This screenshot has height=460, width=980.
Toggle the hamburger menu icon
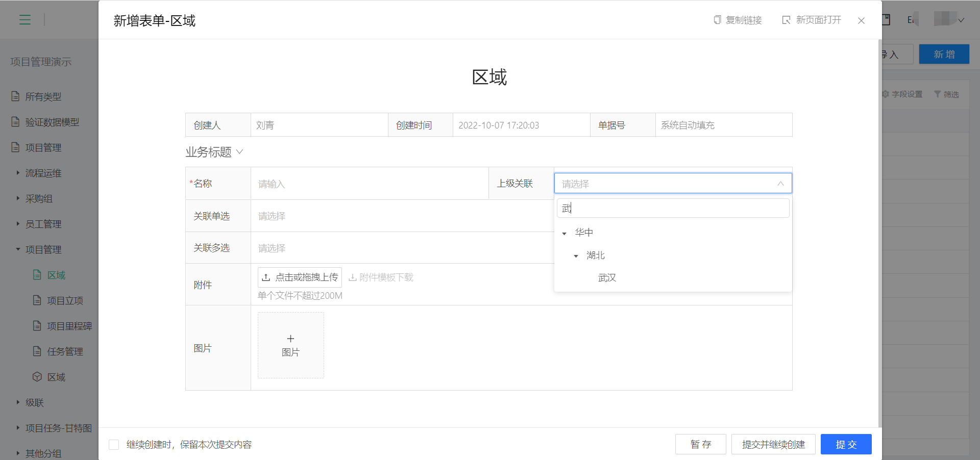coord(25,20)
